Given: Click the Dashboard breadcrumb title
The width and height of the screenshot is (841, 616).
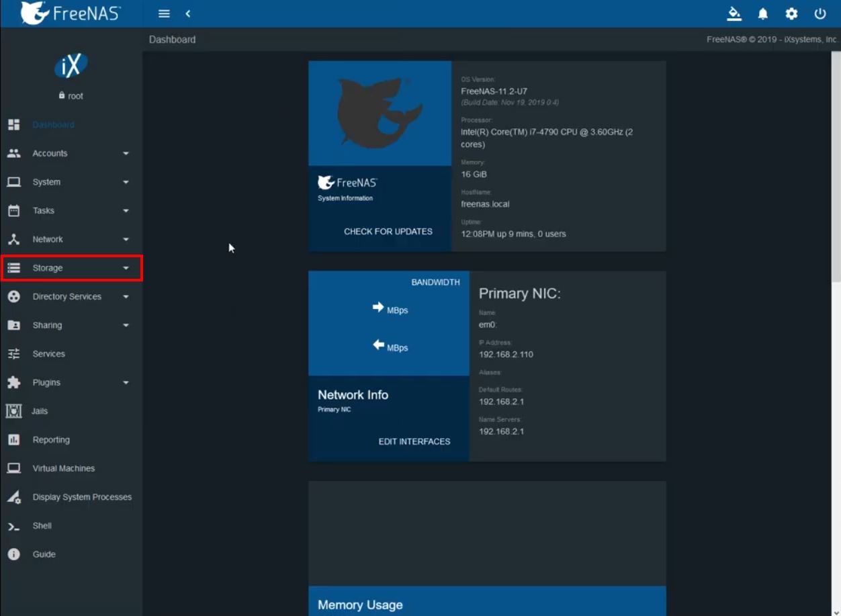Looking at the screenshot, I should pos(173,40).
